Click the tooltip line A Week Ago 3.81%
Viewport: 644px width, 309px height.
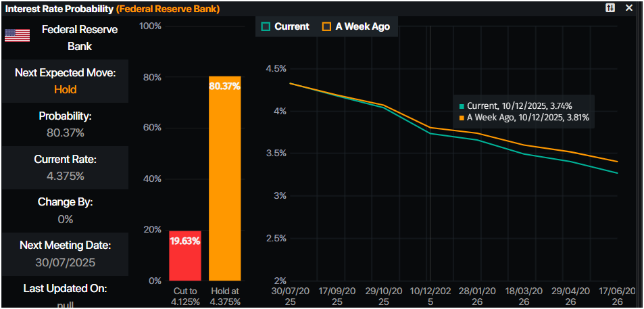(x=525, y=118)
